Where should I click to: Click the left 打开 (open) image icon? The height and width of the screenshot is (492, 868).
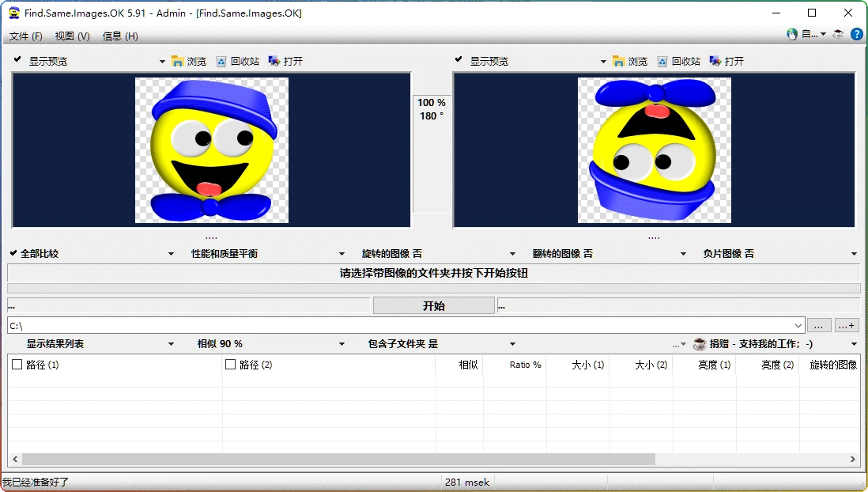[x=274, y=60]
